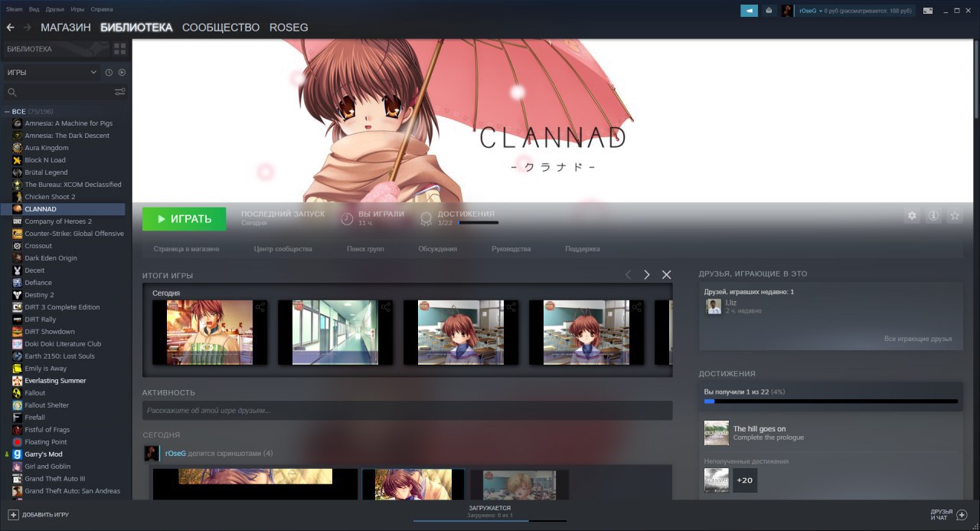The image size is (980, 531).
Task: Select Counter-Strike: Global Offensive in the list
Action: [x=63, y=234]
